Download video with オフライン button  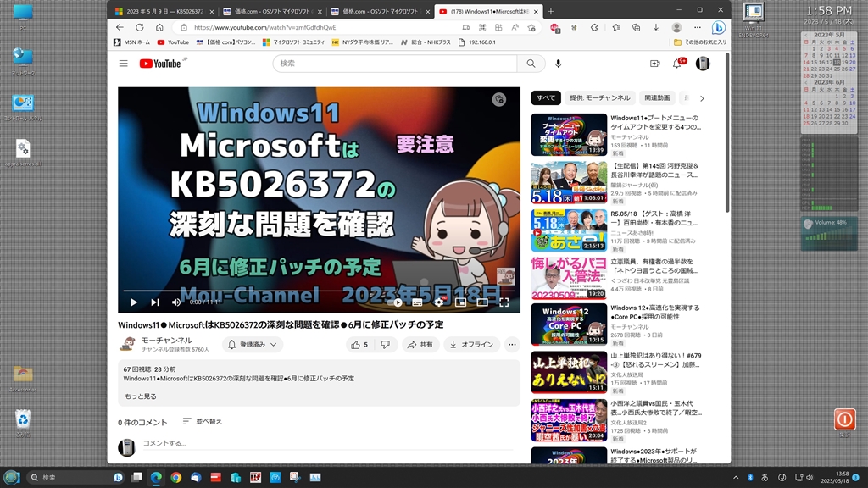[x=471, y=345]
